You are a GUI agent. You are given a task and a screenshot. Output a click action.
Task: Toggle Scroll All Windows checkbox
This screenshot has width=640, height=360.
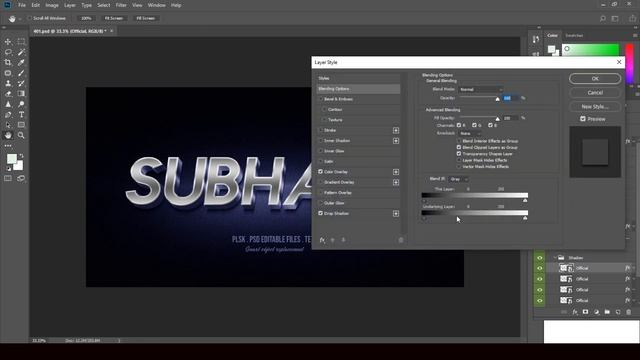(29, 18)
